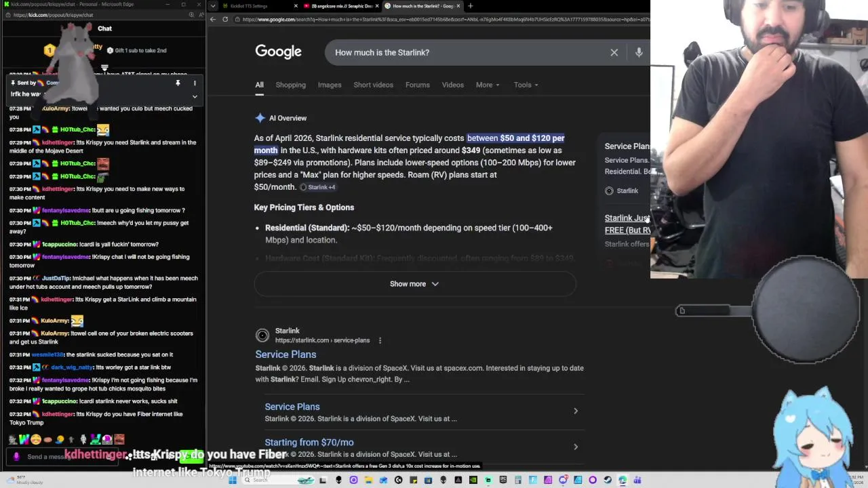Reload the Google search page
The height and width of the screenshot is (488, 868).
point(225,19)
